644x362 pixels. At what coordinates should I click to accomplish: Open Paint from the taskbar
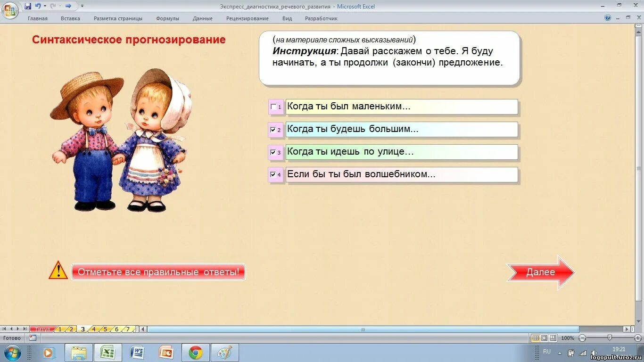click(225, 353)
